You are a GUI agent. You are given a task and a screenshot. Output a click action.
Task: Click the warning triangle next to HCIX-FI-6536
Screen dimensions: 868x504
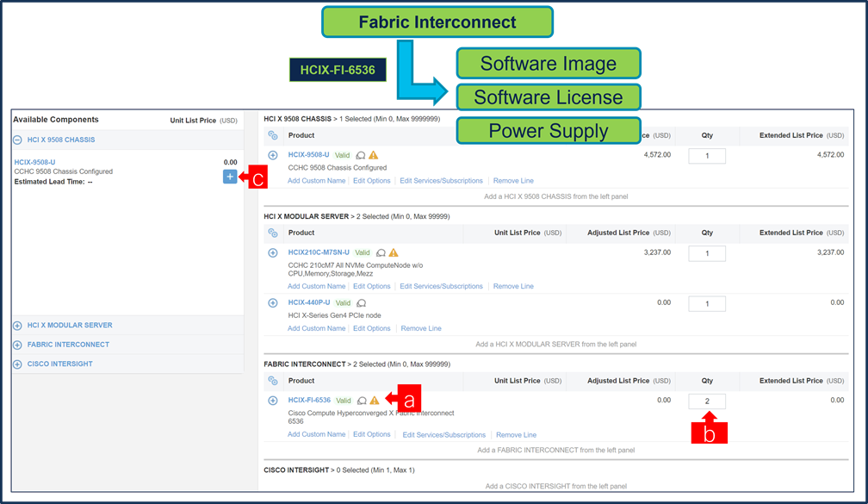tap(375, 401)
